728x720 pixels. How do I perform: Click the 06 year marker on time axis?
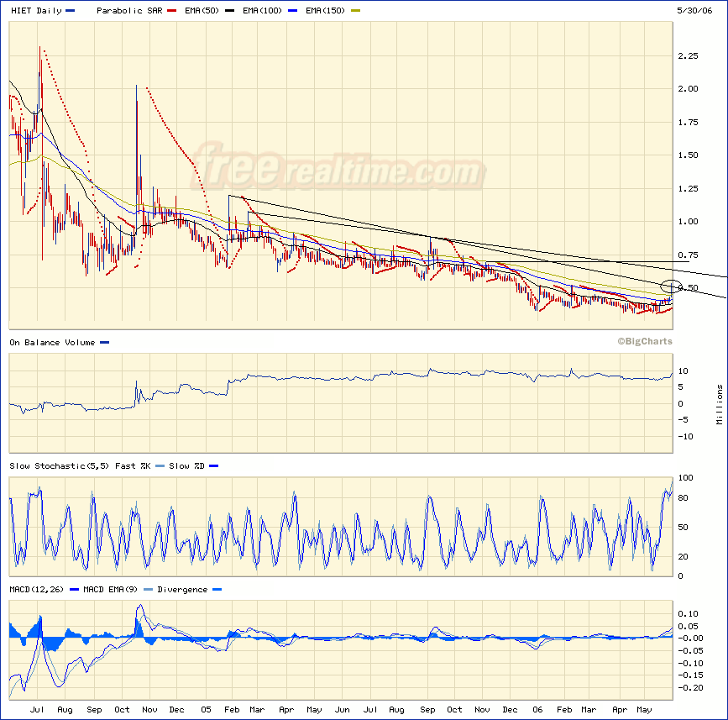537,709
